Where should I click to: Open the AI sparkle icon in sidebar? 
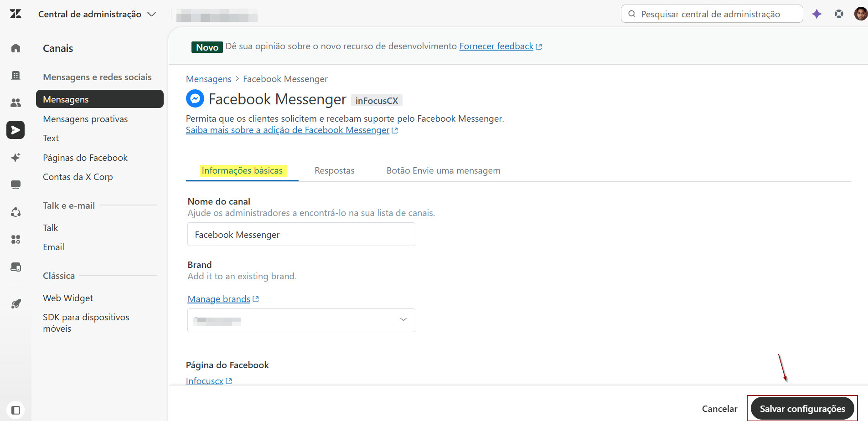pyautogui.click(x=15, y=157)
